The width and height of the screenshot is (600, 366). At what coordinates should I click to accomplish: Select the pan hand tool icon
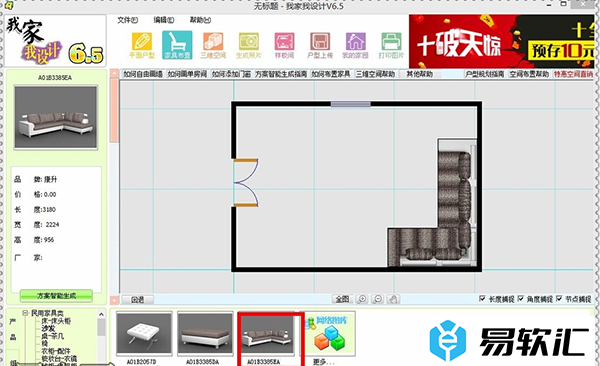coord(393,299)
